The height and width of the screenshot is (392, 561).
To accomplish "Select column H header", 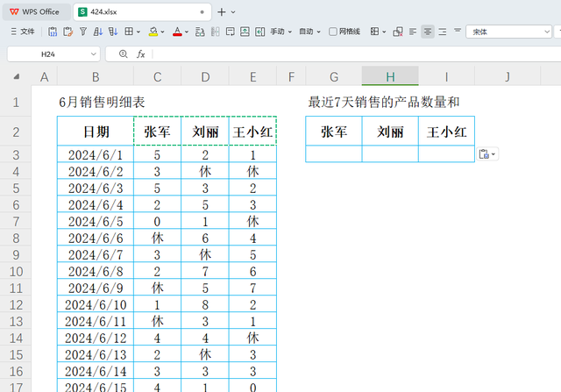I will (x=390, y=76).
